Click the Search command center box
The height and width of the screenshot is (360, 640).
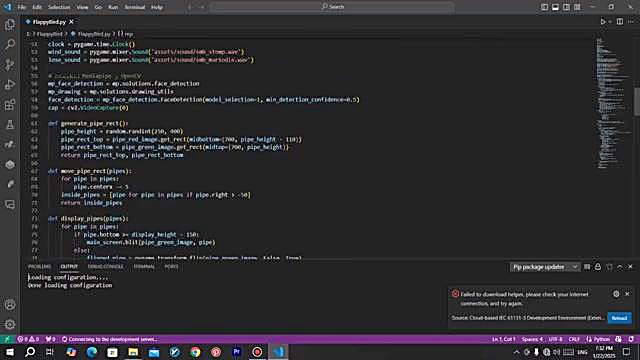332,7
